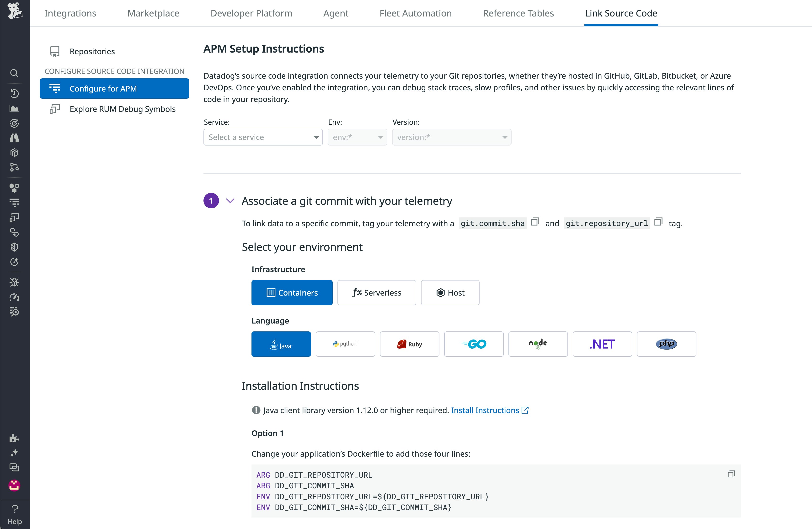Screen dimensions: 812x529
Task: Open Watchdog via the binoculars icon
Action: tap(14, 138)
